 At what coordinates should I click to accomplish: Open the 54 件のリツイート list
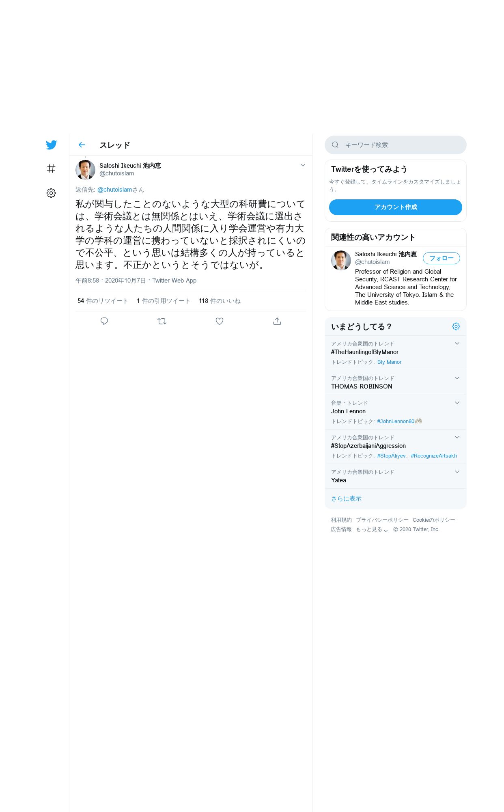pos(103,301)
